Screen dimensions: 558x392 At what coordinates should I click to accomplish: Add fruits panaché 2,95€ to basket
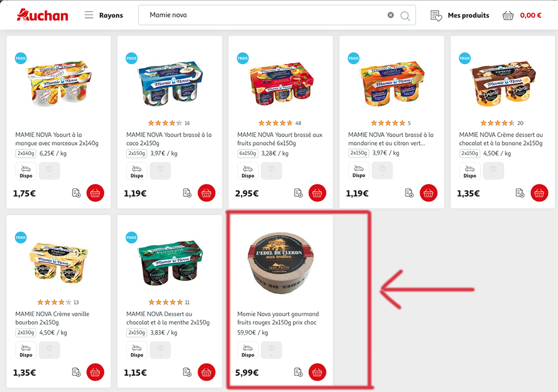[x=318, y=193]
